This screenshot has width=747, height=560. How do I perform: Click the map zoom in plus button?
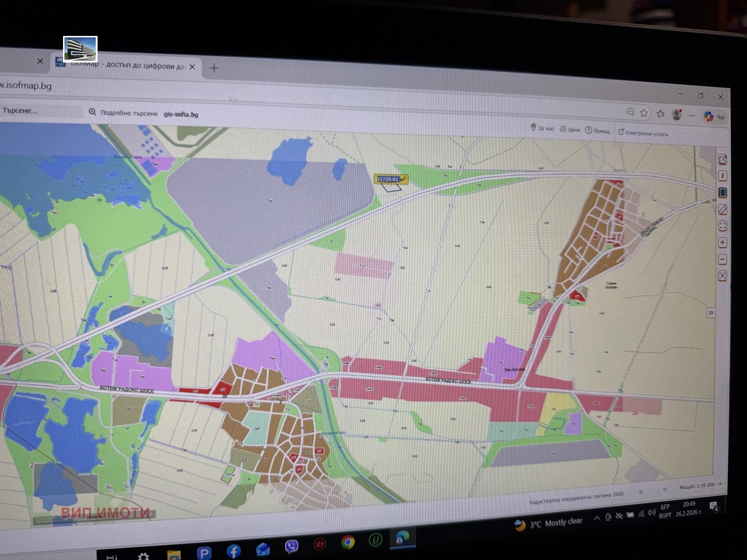(722, 243)
